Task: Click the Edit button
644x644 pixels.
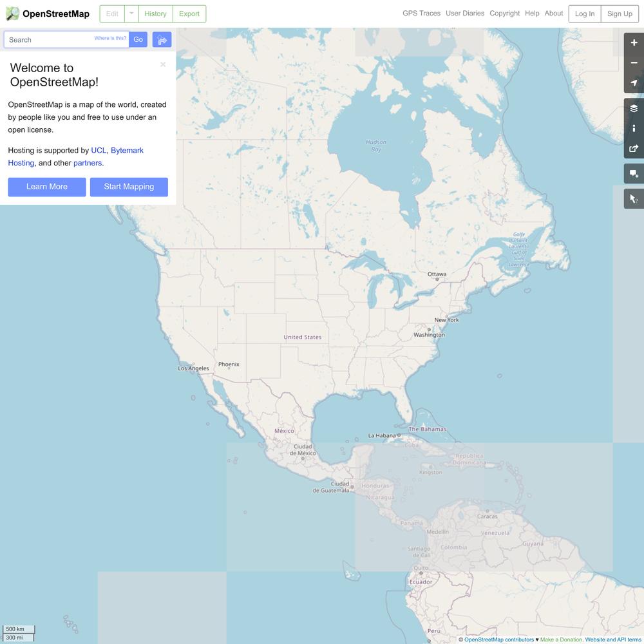Action: (112, 14)
